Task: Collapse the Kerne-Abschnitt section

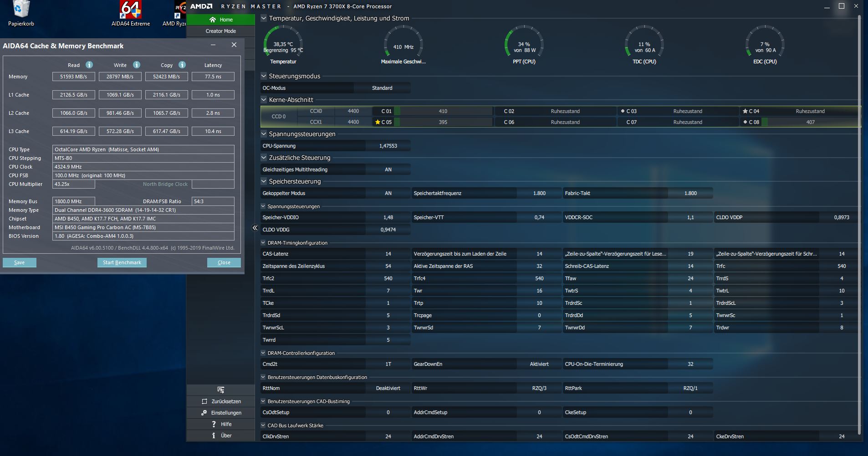Action: [264, 100]
